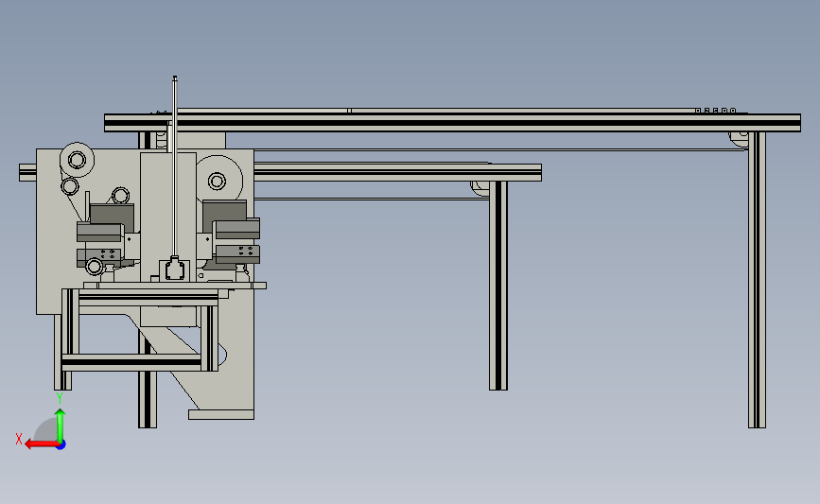Image resolution: width=820 pixels, height=504 pixels.
Task: Select the long upper conveyor rail
Action: (x=452, y=123)
